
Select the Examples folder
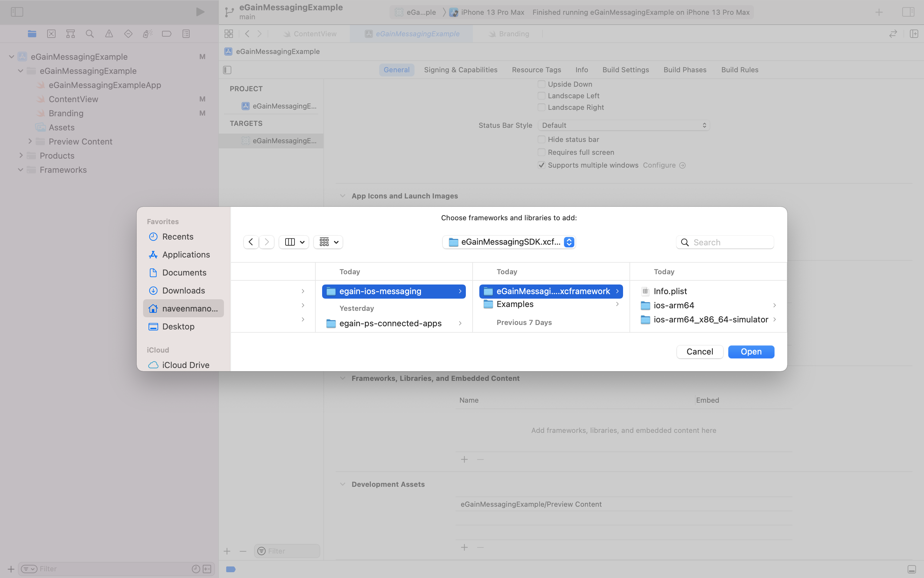(551, 304)
